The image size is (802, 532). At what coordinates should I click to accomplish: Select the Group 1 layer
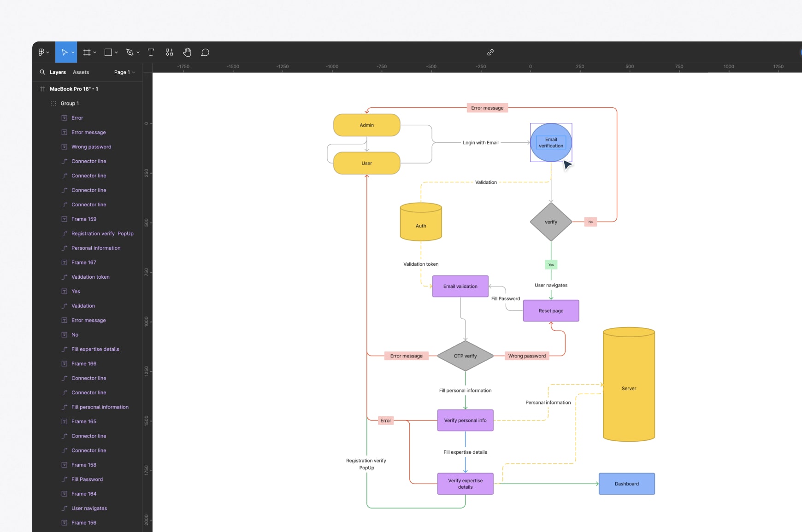(70, 104)
